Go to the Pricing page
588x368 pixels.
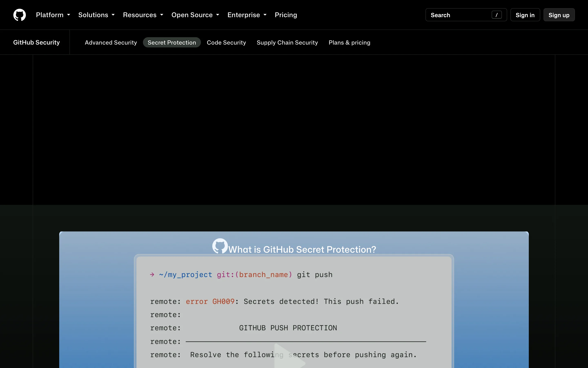click(286, 15)
